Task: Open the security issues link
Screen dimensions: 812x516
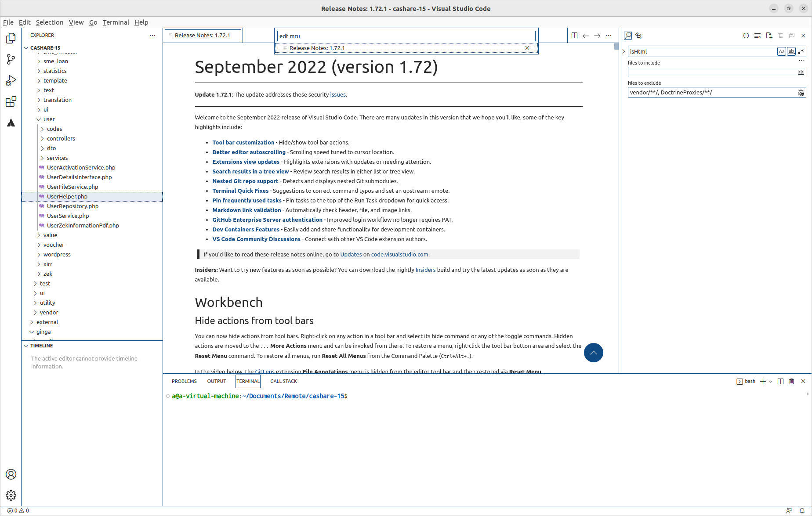Action: [337, 94]
